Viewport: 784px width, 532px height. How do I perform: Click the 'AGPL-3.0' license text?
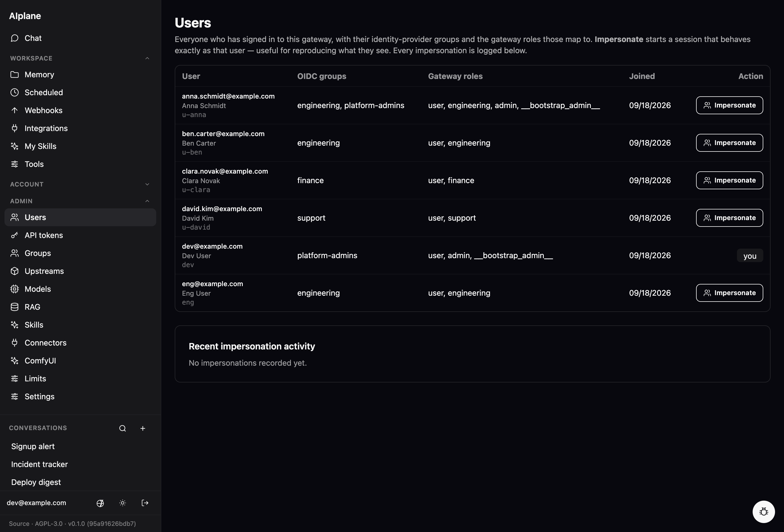[x=48, y=524]
